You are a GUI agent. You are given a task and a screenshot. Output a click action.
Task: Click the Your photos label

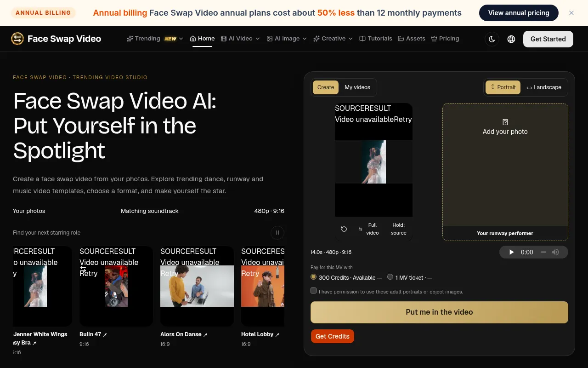tap(29, 211)
